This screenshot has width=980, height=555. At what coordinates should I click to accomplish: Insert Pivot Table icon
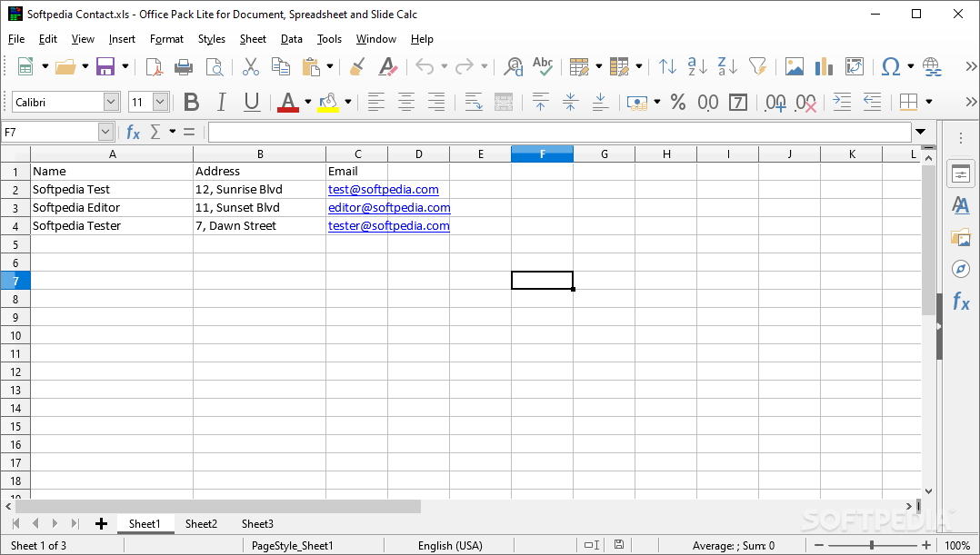coord(854,66)
